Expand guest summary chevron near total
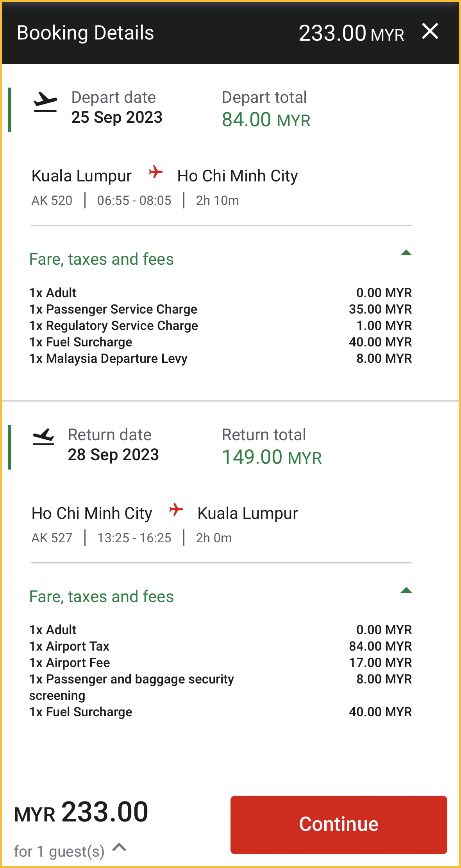 [119, 847]
